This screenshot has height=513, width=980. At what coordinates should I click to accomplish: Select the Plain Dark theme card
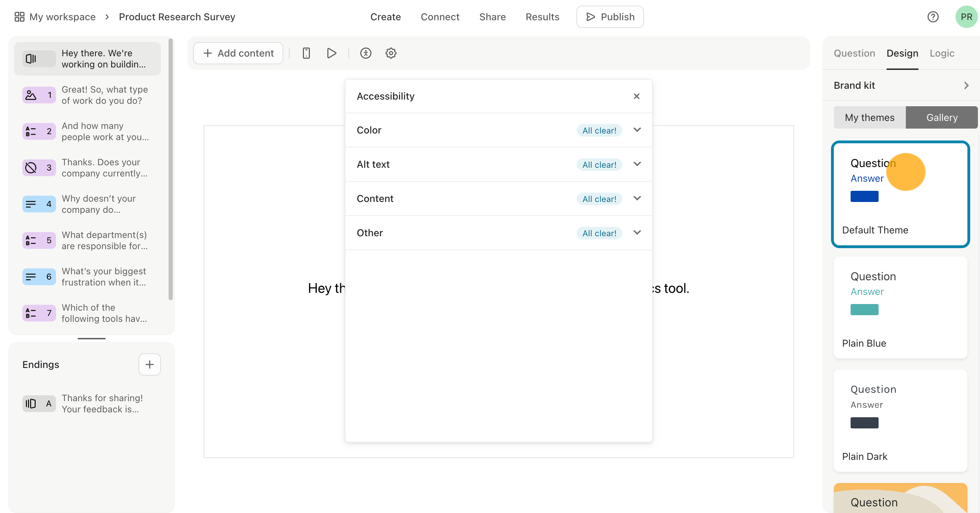pos(900,421)
